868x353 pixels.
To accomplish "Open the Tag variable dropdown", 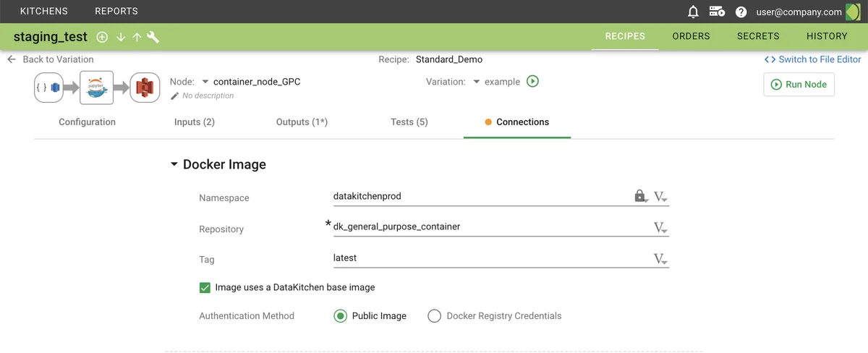I will [660, 259].
